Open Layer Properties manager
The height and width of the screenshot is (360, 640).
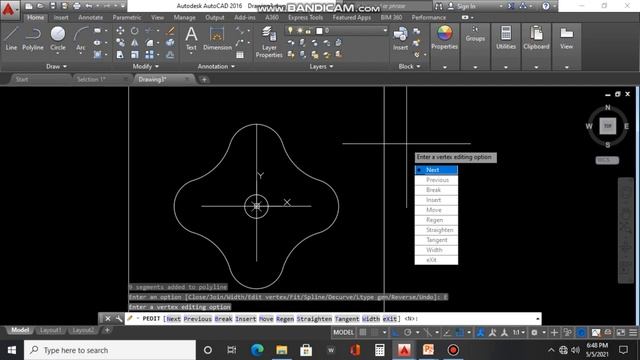[269, 42]
